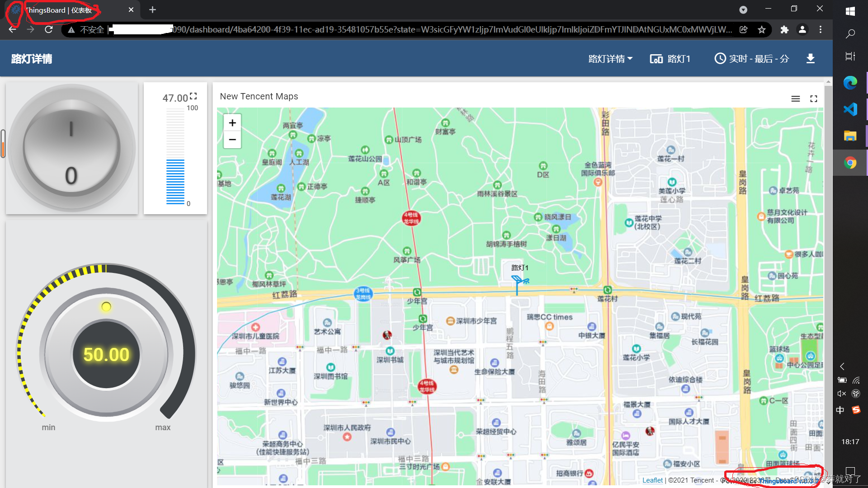The width and height of the screenshot is (868, 488).
Task: Open VS Code from the taskbar
Action: (x=850, y=109)
